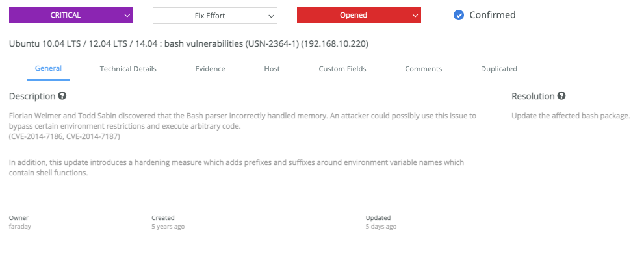Viewport: 644px width, 261px height.
Task: Click the chevron arrow on the Fix Effort box
Action: coord(270,16)
